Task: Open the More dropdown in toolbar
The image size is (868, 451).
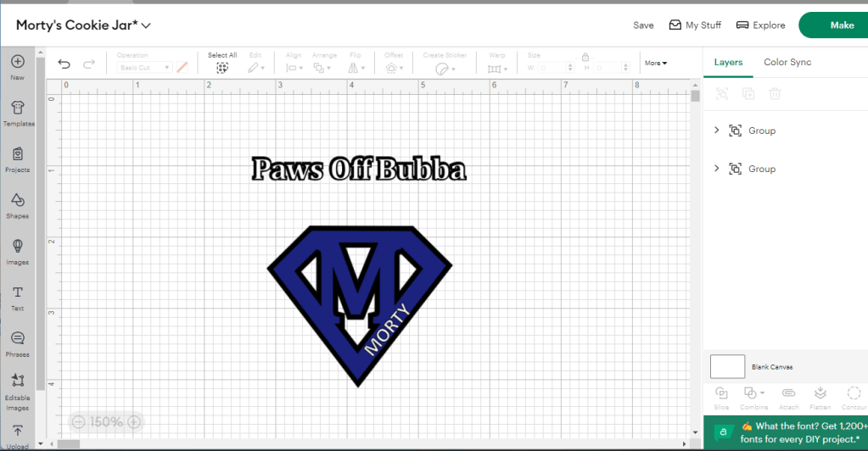Action: (656, 63)
